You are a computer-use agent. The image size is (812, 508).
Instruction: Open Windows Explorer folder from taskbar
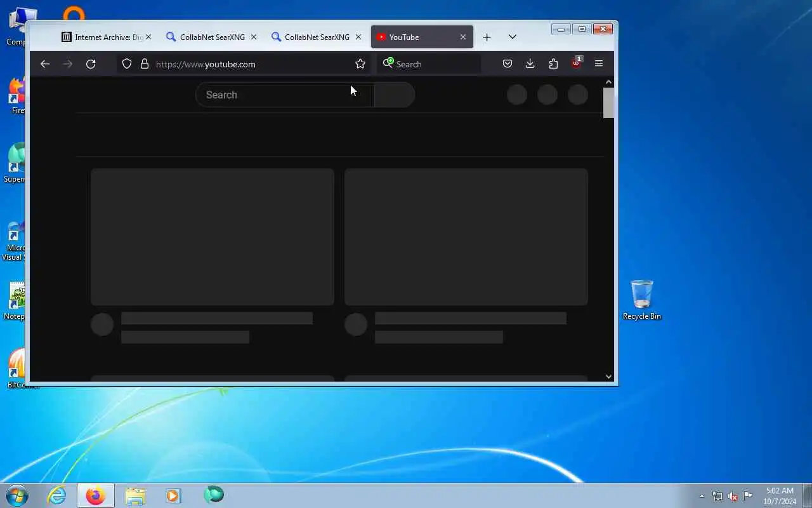point(135,495)
